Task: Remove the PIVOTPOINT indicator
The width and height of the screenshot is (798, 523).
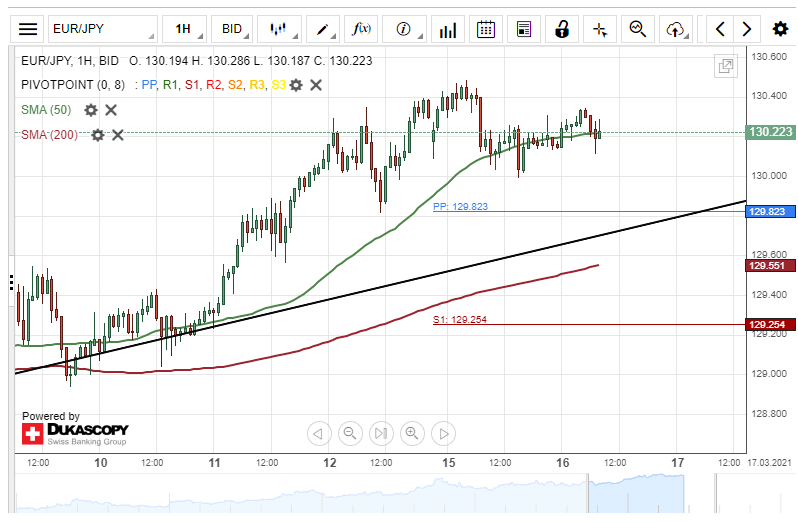Action: [316, 85]
